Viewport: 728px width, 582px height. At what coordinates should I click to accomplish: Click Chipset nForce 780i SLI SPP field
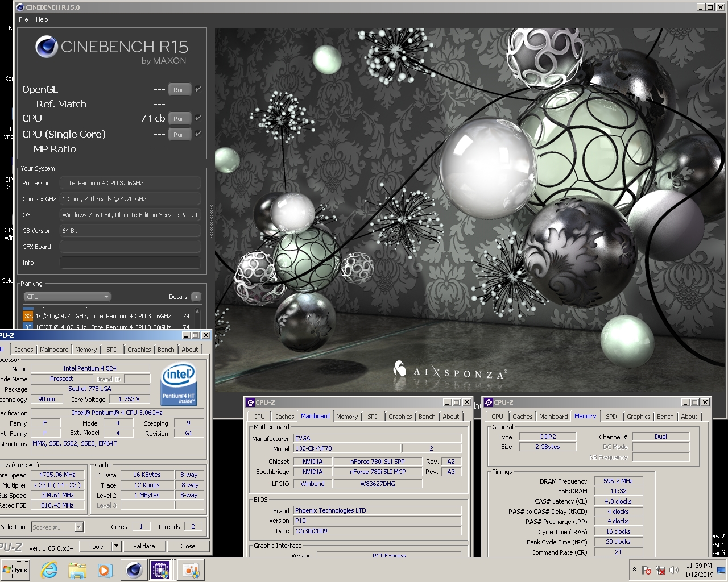pyautogui.click(x=378, y=462)
